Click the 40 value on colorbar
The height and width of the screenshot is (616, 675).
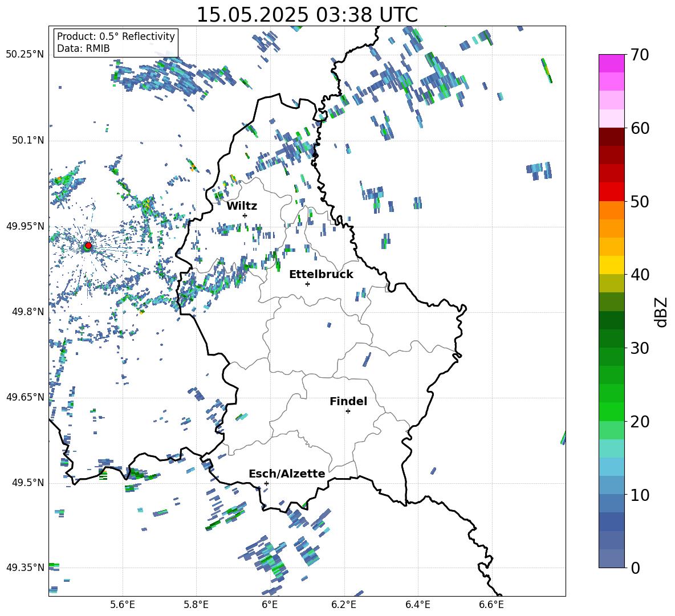(640, 275)
